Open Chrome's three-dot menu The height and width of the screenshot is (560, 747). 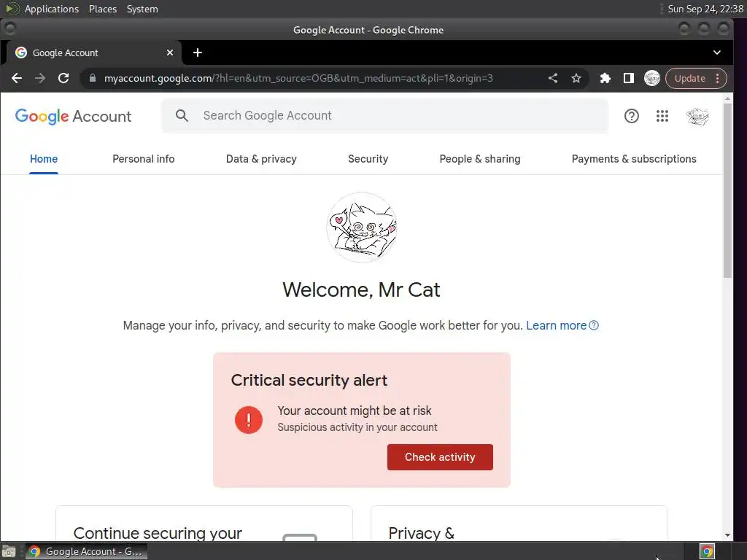pos(718,78)
